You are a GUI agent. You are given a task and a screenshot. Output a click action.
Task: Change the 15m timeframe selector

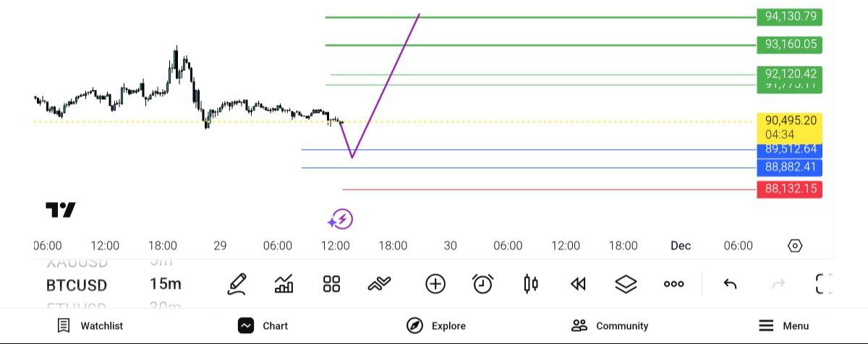(166, 284)
